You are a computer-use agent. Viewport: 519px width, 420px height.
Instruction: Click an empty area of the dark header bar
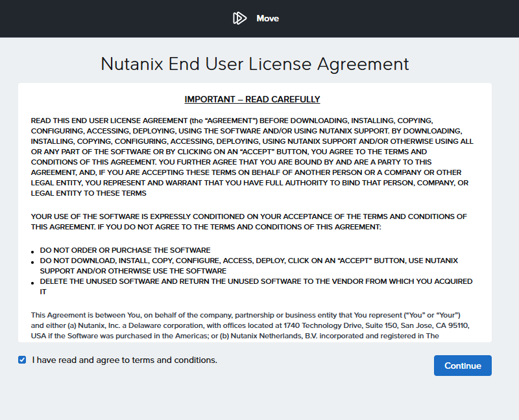tap(97, 18)
